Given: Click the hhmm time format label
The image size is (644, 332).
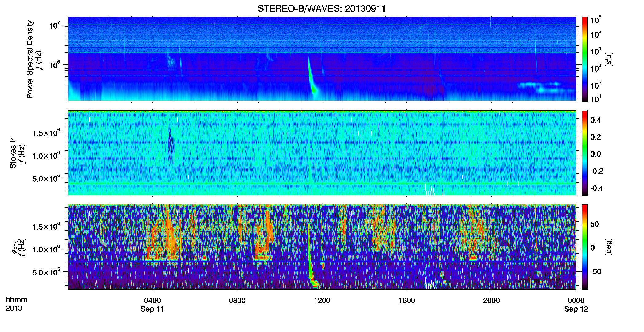Looking at the screenshot, I should [17, 300].
